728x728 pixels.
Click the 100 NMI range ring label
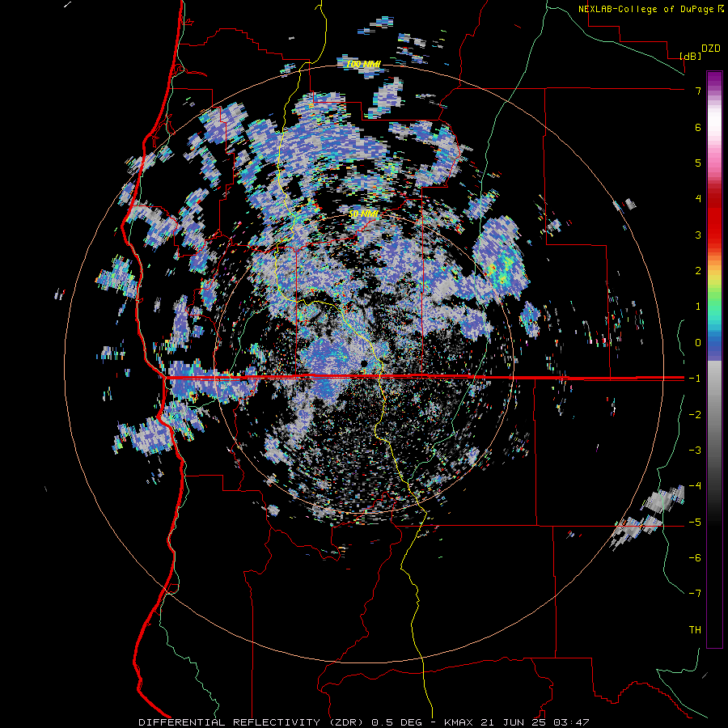363,64
